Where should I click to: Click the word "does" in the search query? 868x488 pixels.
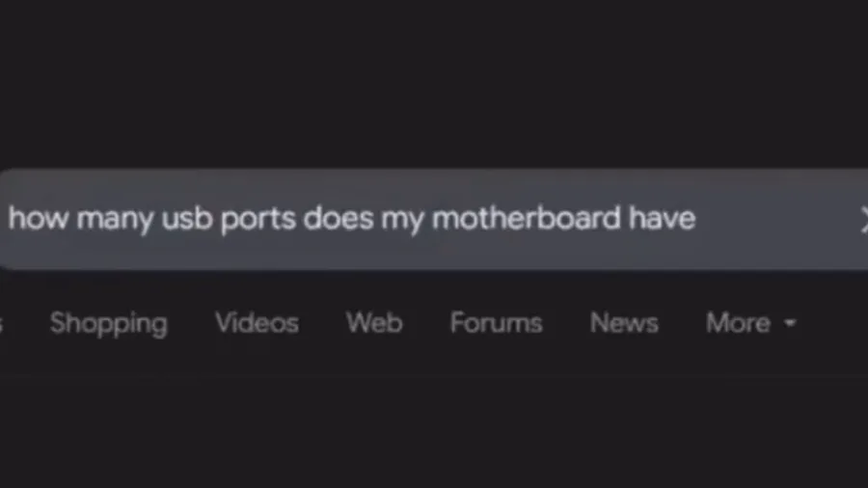[x=338, y=218]
